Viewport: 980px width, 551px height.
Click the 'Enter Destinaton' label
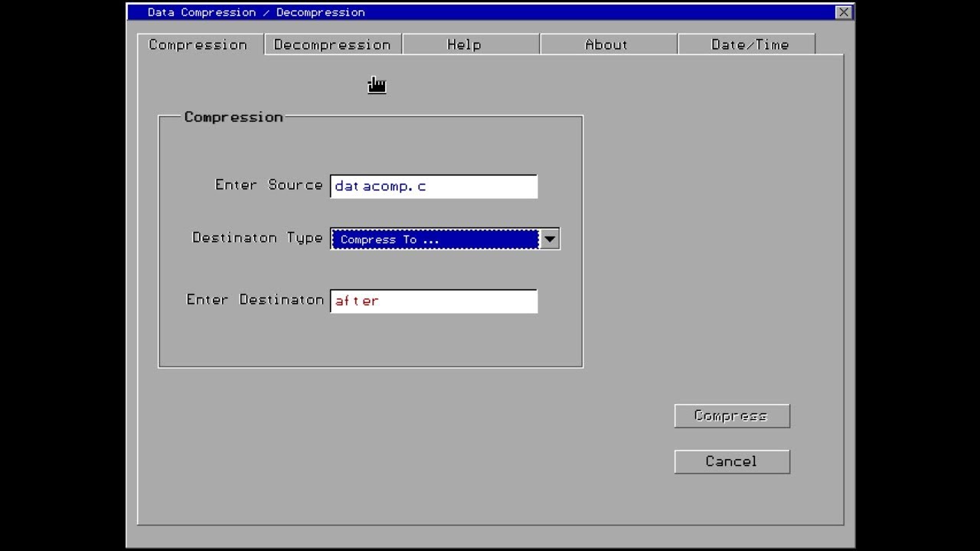(x=255, y=300)
